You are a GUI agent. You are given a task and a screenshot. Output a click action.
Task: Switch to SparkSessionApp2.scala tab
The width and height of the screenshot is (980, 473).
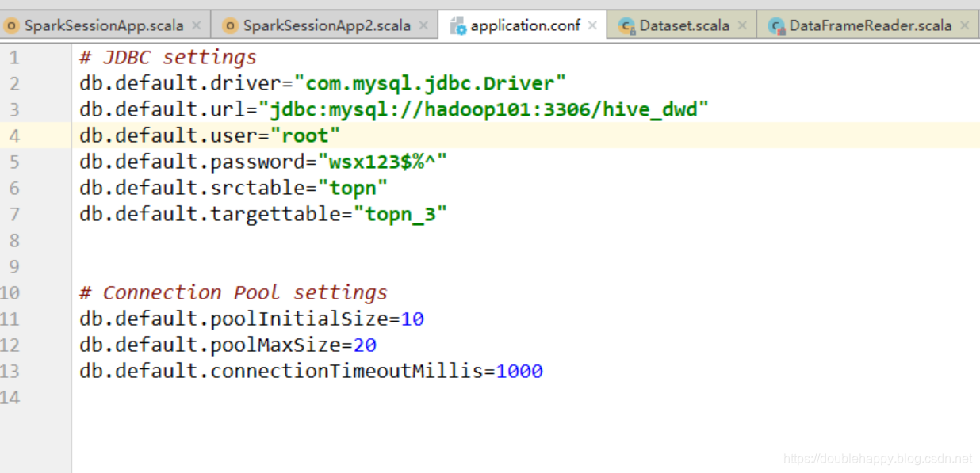click(327, 25)
